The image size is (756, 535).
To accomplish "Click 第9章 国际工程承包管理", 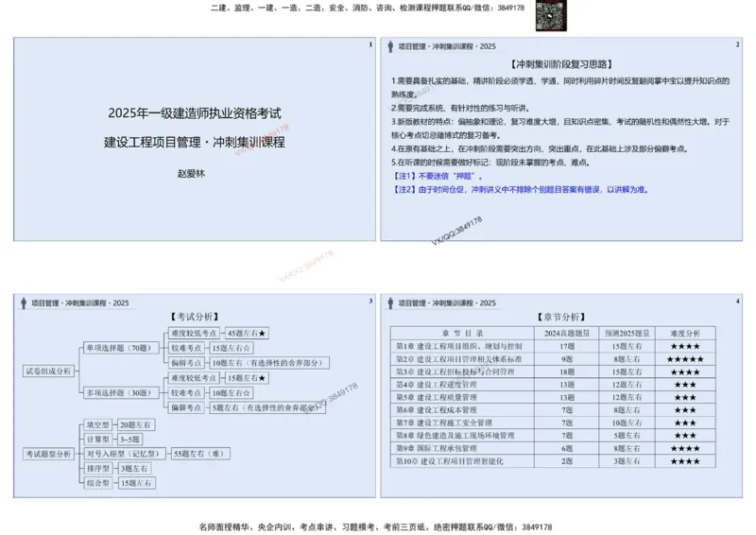I will tap(436, 449).
